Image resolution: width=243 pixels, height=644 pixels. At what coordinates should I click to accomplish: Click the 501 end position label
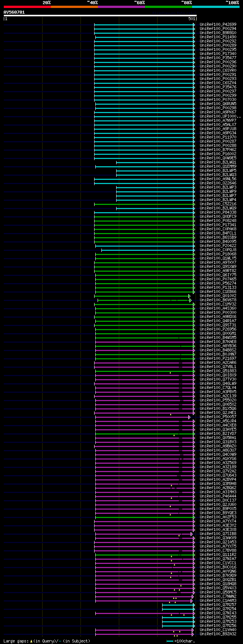pyautogui.click(x=191, y=19)
